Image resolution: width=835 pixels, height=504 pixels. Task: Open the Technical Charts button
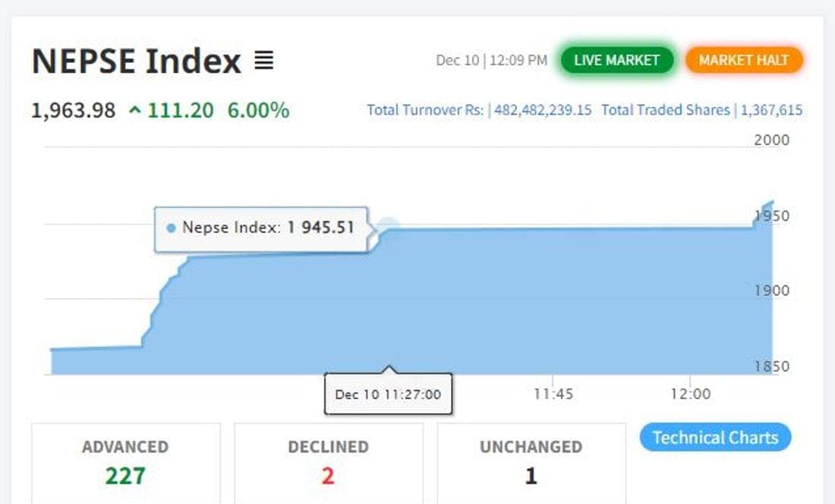pos(715,437)
